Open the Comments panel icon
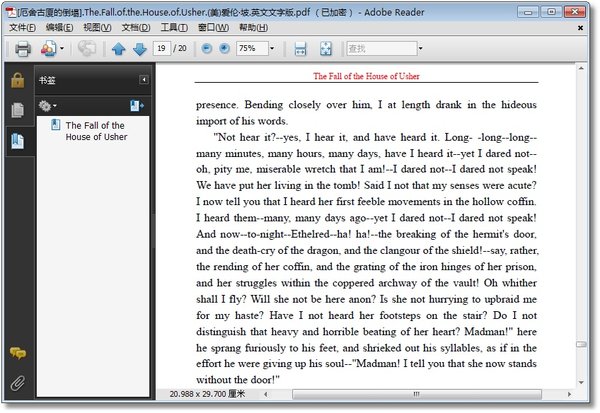The width and height of the screenshot is (600, 413). 18,353
